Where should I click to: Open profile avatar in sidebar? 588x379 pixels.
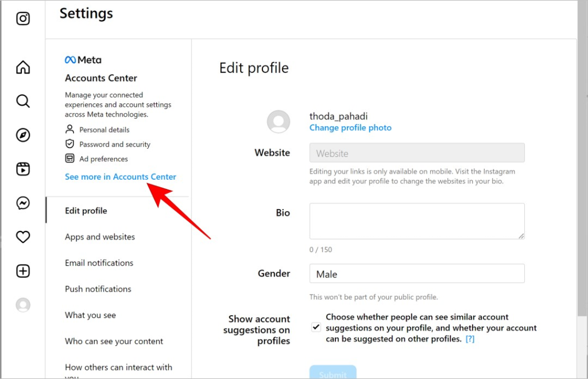click(x=23, y=305)
